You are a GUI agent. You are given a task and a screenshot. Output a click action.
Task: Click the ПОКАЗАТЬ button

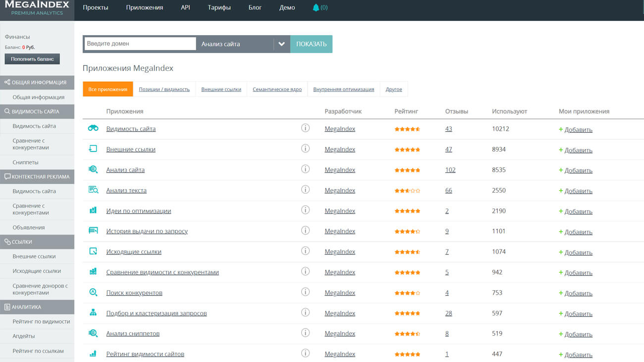click(311, 44)
